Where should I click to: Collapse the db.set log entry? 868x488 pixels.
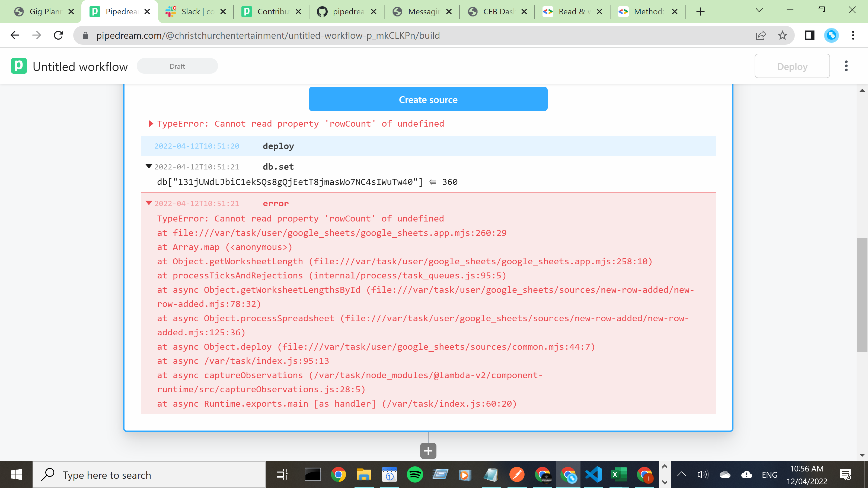[149, 167]
